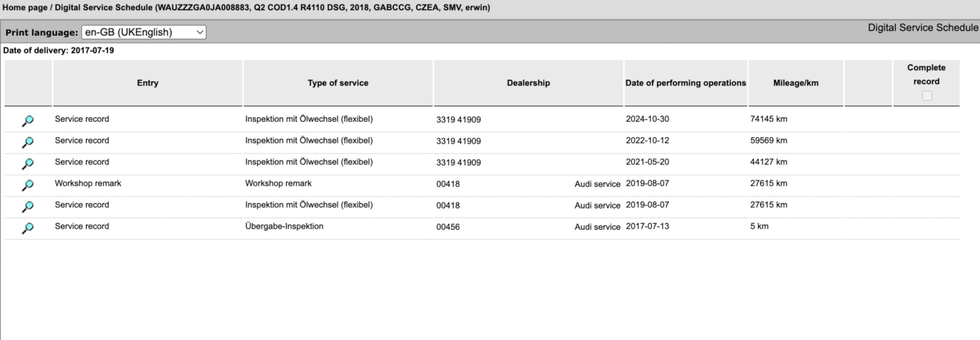Tick the Complete record checkbox
This screenshot has height=340, width=980.
pyautogui.click(x=927, y=96)
